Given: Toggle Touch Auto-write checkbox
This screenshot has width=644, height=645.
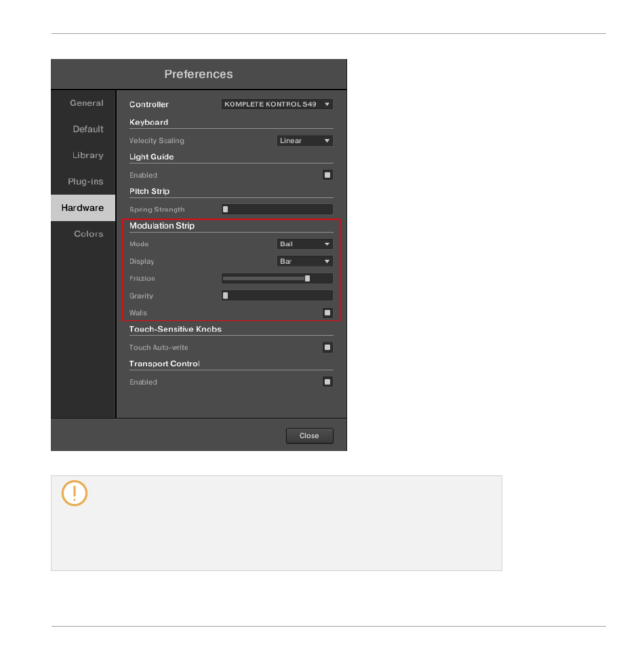Looking at the screenshot, I should click(327, 347).
